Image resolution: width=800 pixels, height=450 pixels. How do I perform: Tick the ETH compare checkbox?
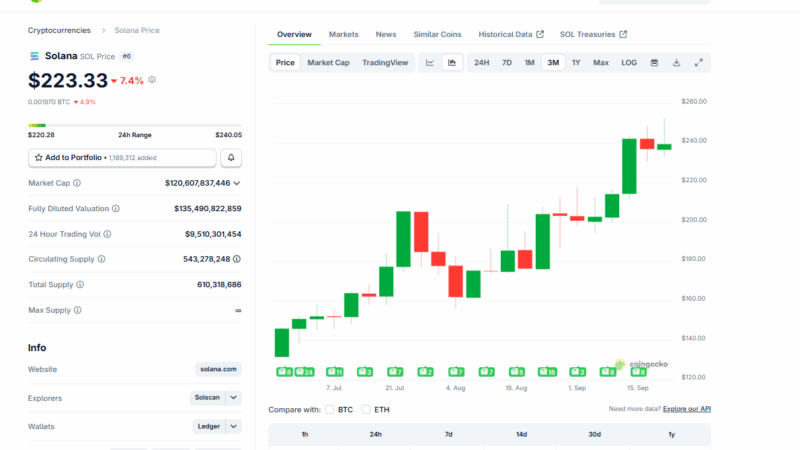coord(366,410)
